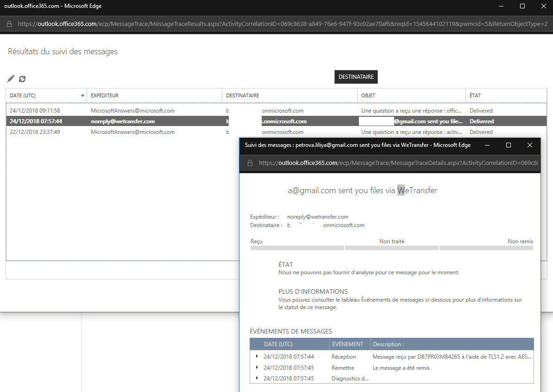Click 'Message reçu par DB7PR03MB4265' description text
Image resolution: width=553 pixels, height=392 pixels.
[452, 357]
